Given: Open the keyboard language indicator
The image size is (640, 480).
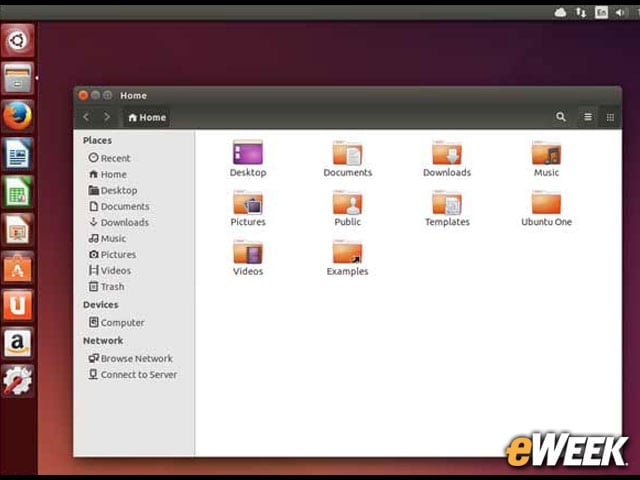Looking at the screenshot, I should 601,12.
